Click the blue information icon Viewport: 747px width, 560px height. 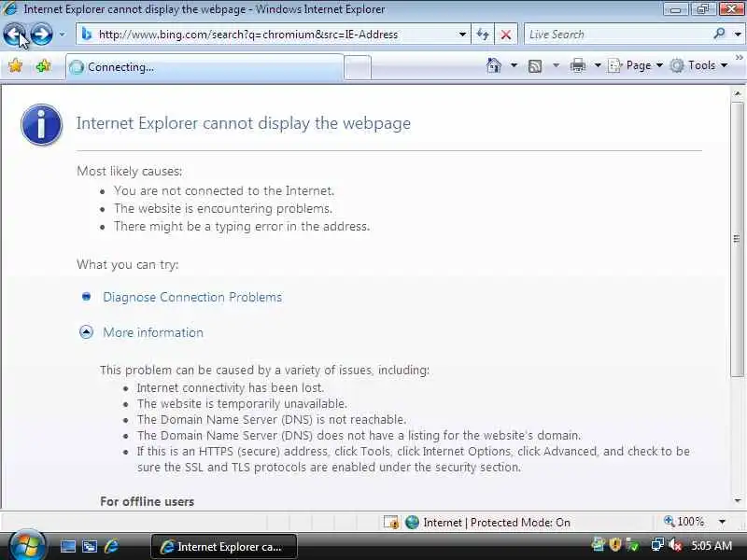[41, 124]
